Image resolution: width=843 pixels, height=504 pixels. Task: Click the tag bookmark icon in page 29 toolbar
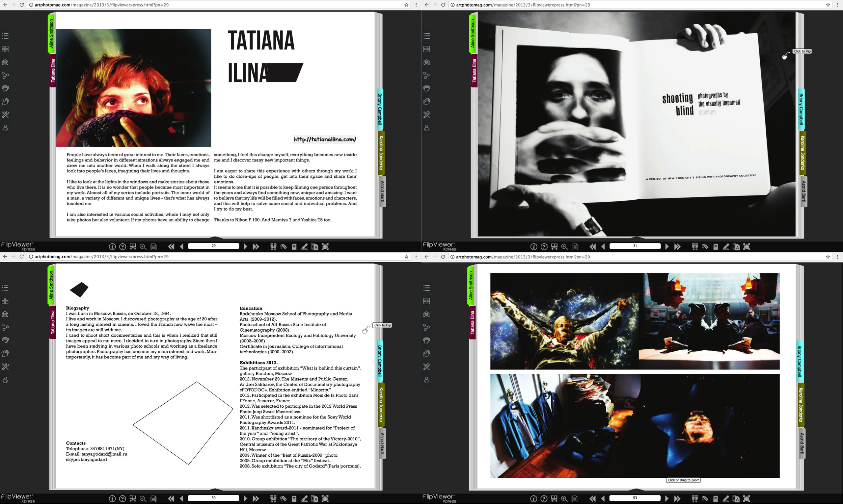(x=284, y=246)
